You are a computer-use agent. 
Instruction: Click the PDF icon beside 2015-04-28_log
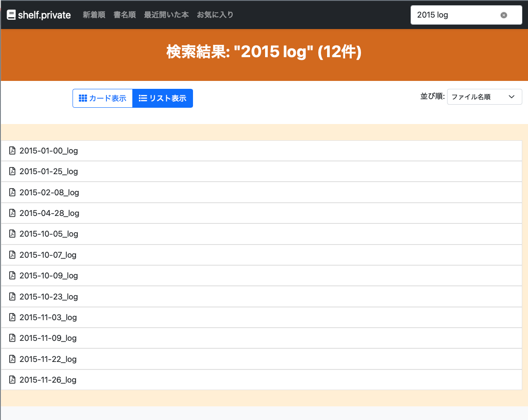point(12,213)
